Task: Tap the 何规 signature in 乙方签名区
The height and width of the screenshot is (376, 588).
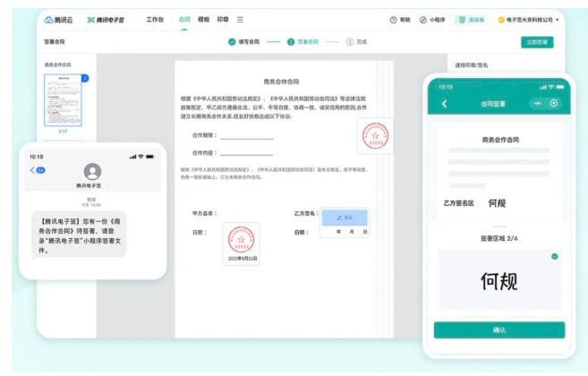Action: coord(497,203)
